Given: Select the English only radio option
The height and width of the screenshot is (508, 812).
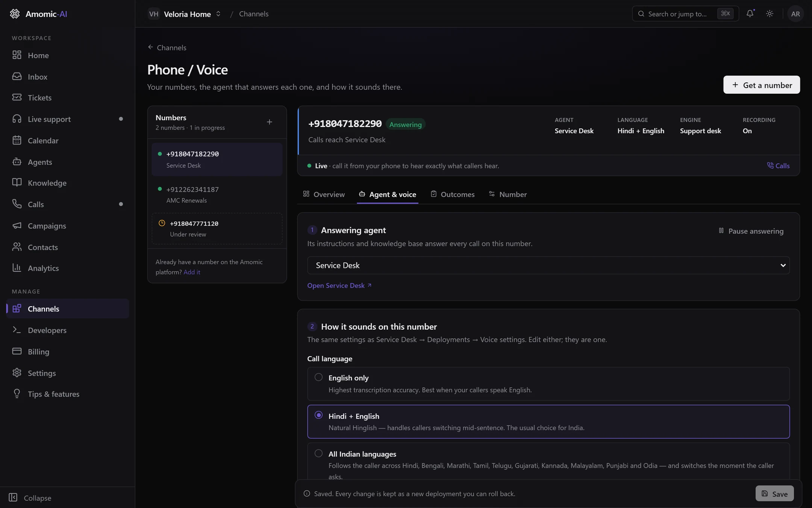Looking at the screenshot, I should [x=548, y=384].
